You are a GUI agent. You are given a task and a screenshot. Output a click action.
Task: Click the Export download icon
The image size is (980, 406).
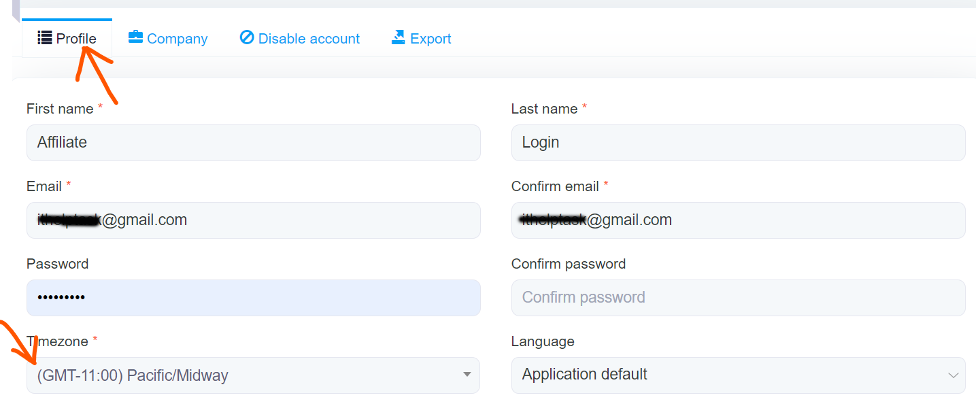pos(399,37)
